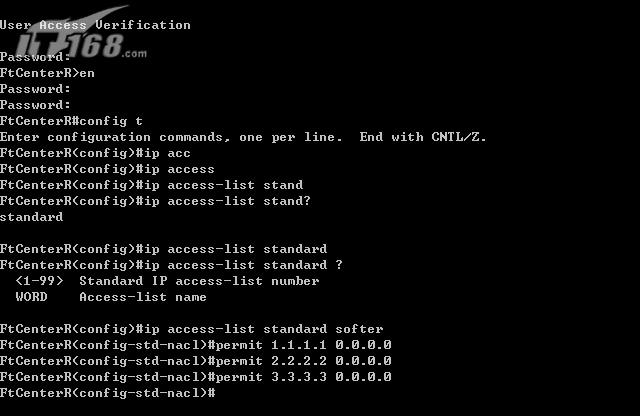Click the IT168.com watermark logo
This screenshot has height=416, width=640.
click(78, 39)
